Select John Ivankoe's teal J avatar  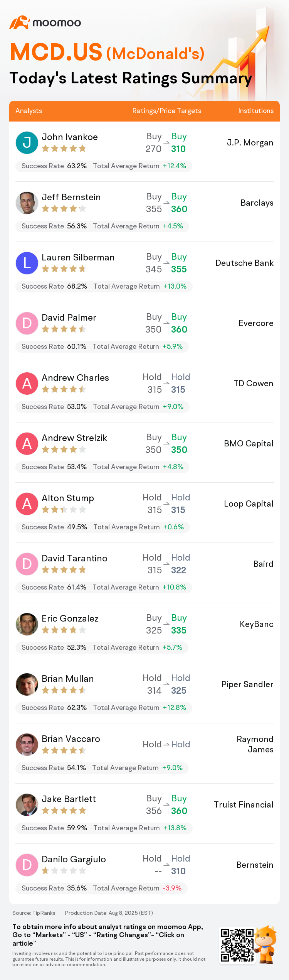pyautogui.click(x=27, y=143)
